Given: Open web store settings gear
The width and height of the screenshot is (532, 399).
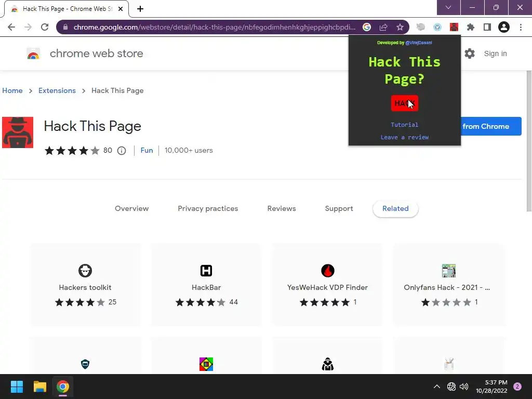Looking at the screenshot, I should point(470,54).
